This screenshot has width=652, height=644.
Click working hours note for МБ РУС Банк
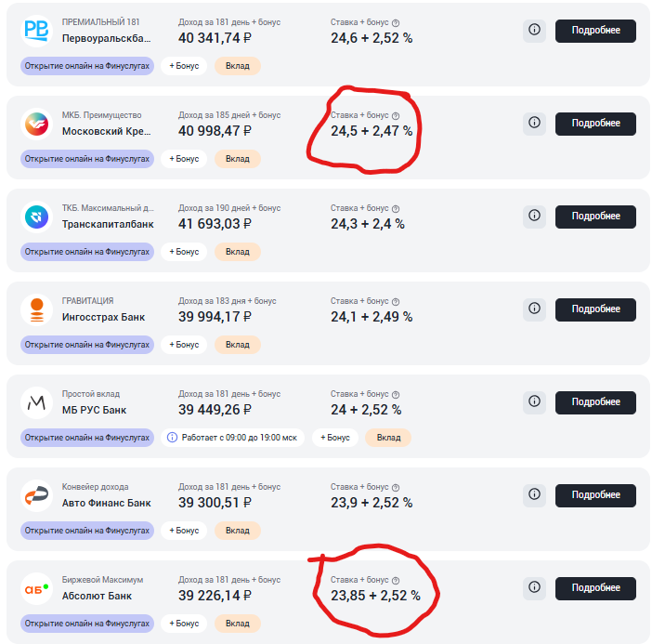pyautogui.click(x=233, y=438)
